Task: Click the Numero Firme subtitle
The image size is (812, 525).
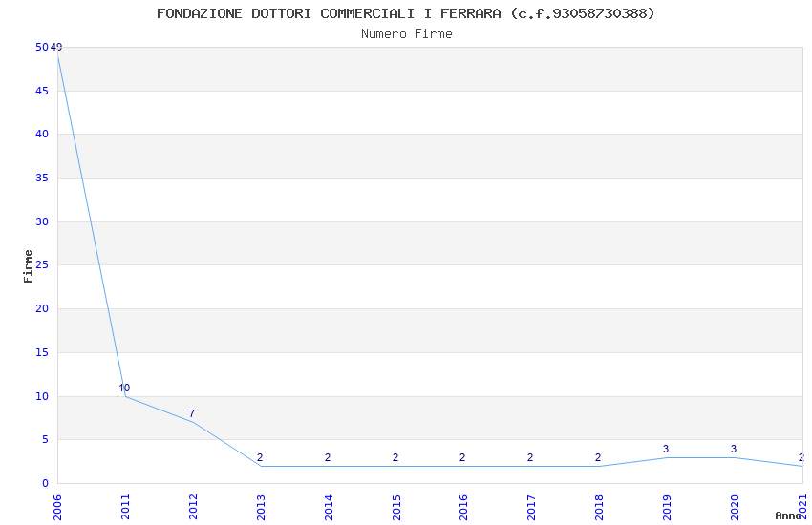Action: click(x=407, y=33)
